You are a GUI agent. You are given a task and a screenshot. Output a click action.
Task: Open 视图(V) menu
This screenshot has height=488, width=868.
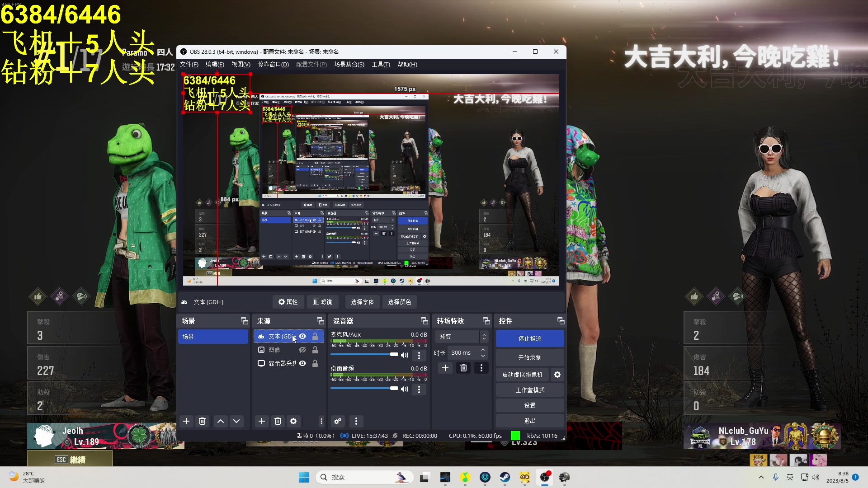pos(241,65)
